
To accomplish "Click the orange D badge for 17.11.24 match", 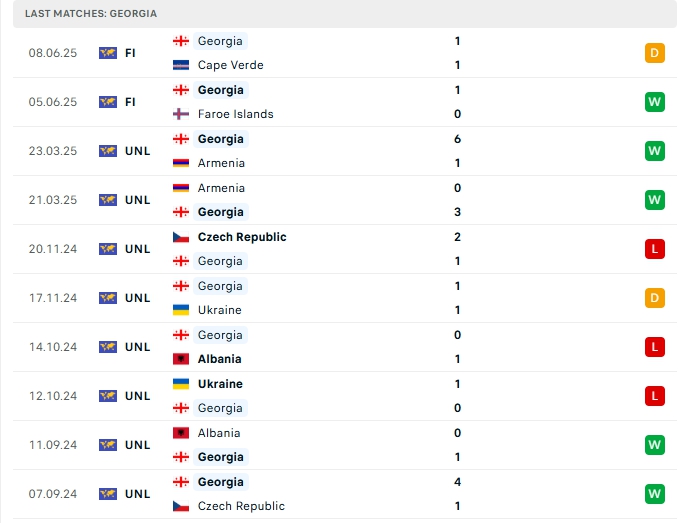I will coord(655,298).
